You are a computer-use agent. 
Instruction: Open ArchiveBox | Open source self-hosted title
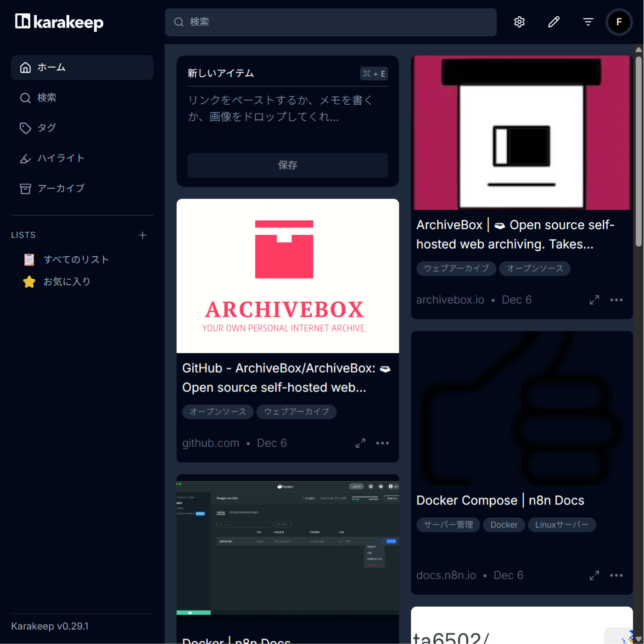click(x=515, y=234)
